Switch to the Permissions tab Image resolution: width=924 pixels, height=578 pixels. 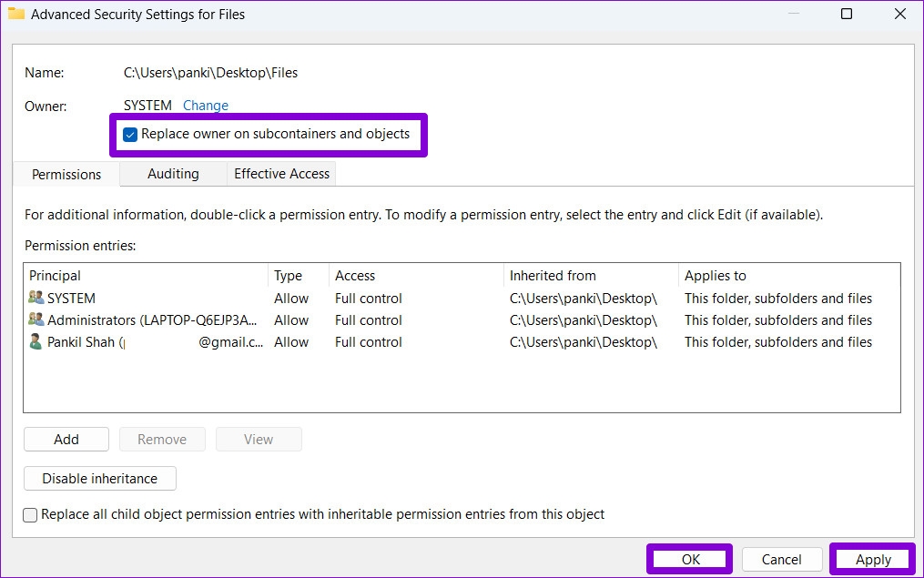tap(66, 175)
